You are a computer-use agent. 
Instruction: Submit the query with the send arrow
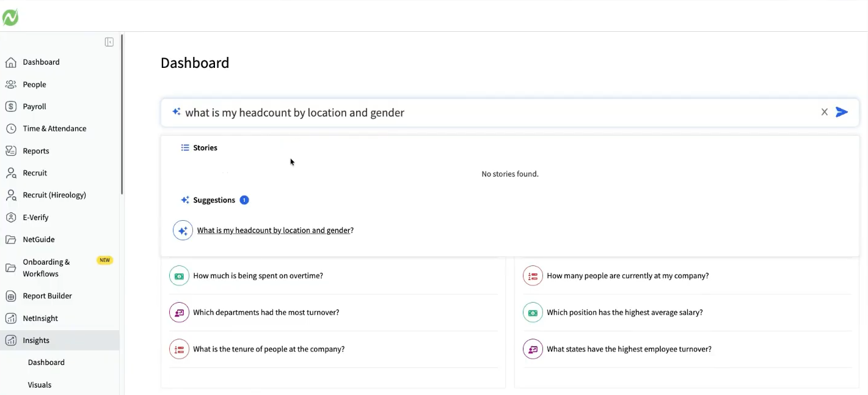(x=842, y=112)
